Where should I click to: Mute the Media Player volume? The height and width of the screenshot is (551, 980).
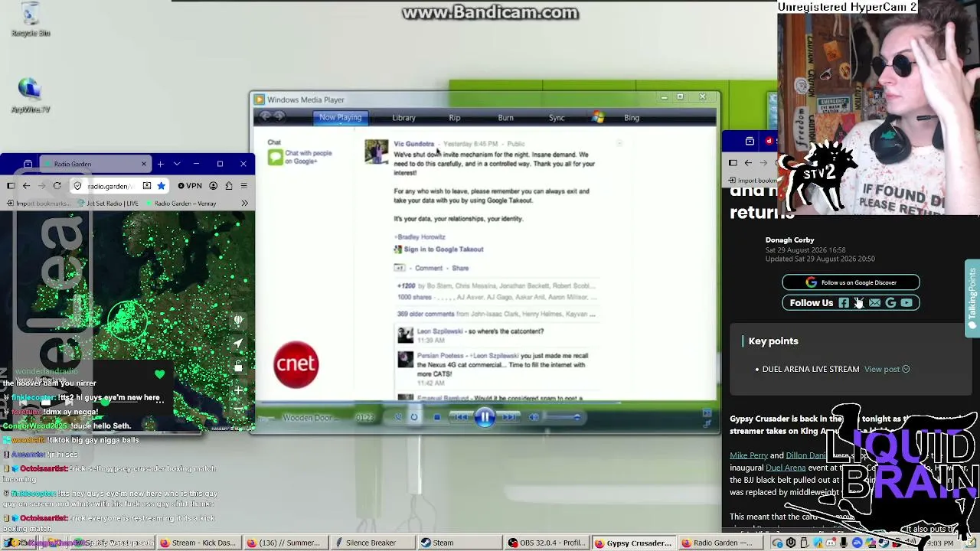(534, 417)
